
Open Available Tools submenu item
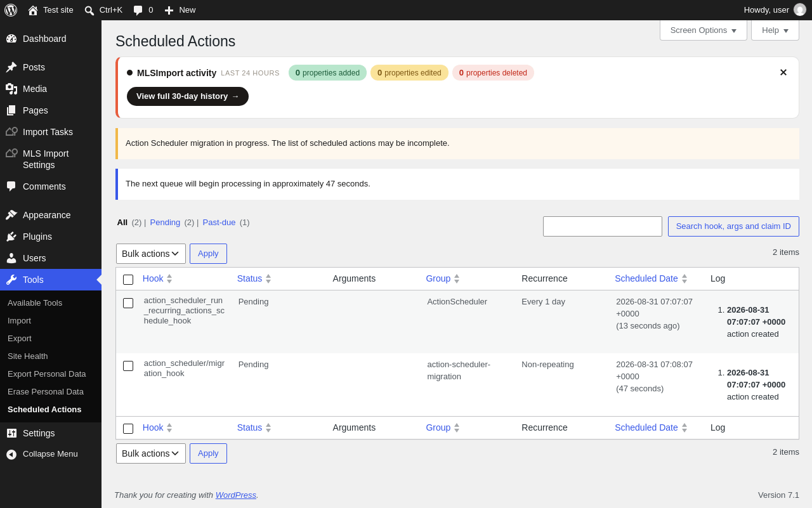click(x=35, y=303)
